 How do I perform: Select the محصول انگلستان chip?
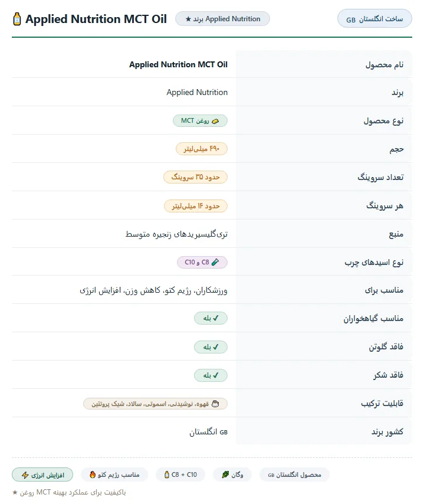(x=294, y=474)
